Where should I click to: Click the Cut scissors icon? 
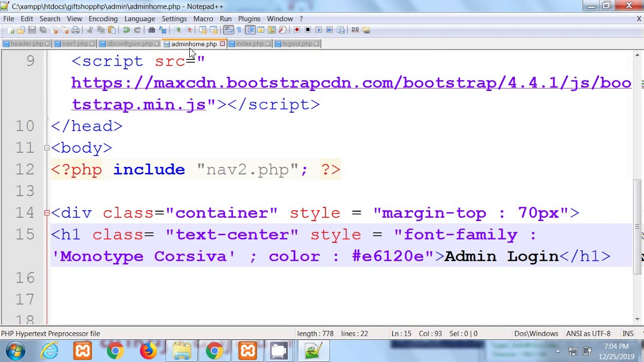coord(90,30)
